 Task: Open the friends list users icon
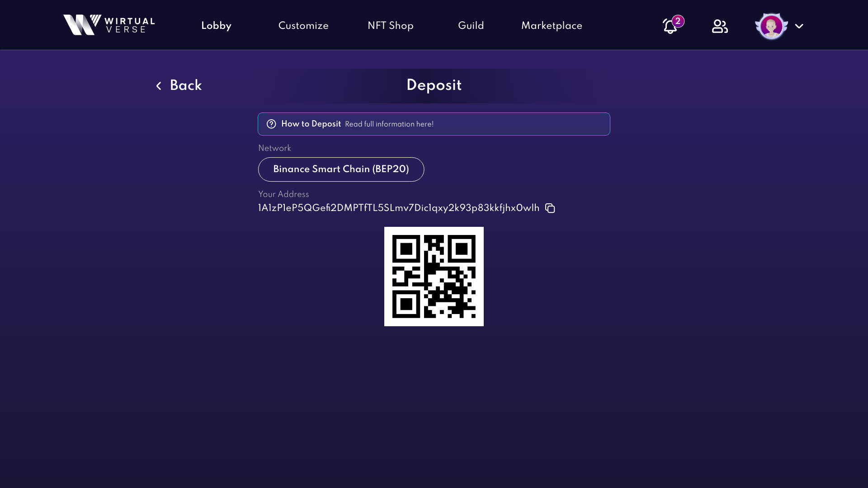tap(720, 26)
